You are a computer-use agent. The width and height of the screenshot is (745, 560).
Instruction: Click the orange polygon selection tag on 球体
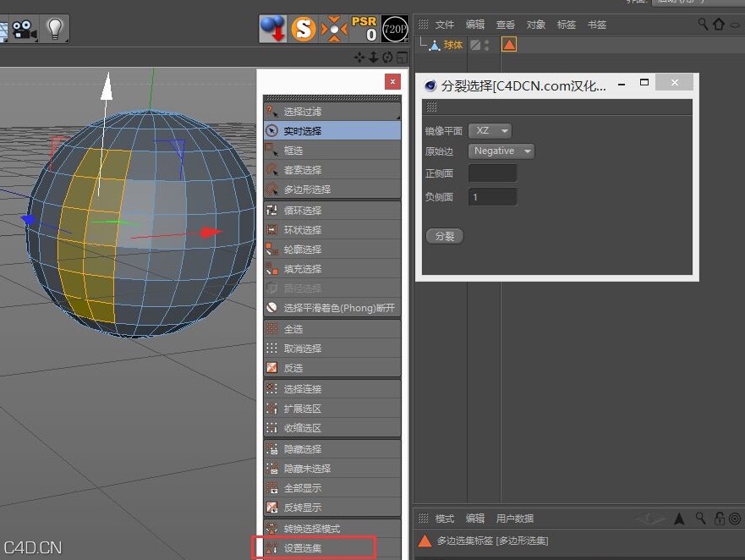pos(509,44)
